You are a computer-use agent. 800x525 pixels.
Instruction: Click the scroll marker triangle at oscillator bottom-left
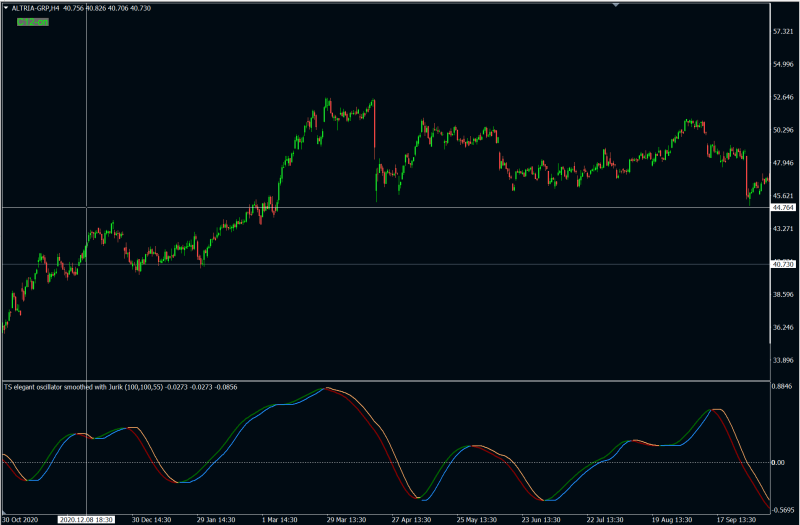6,512
